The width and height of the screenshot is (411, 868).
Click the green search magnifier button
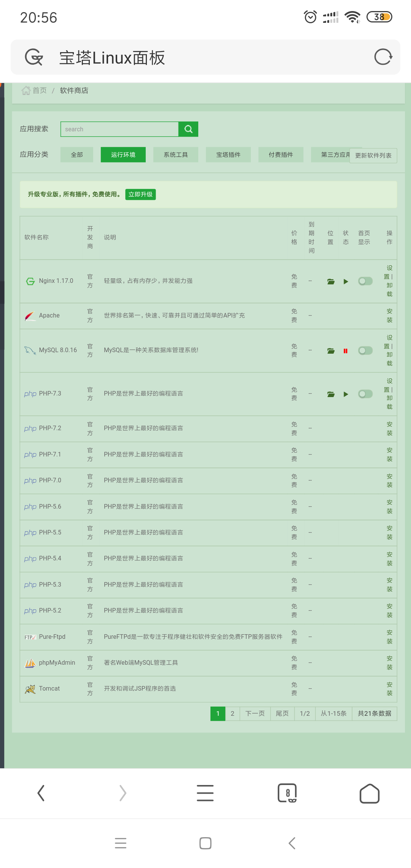[x=188, y=129]
